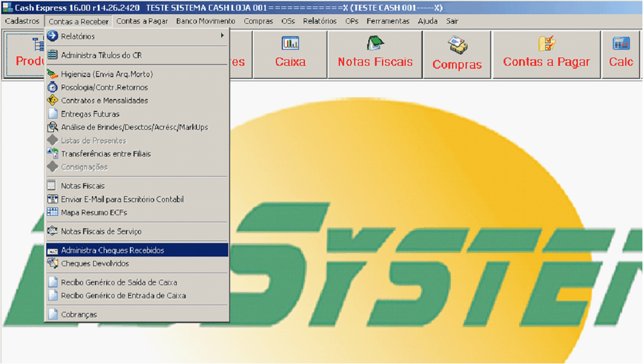This screenshot has width=643, height=364.
Task: Click Sair in the menu bar
Action: pyautogui.click(x=452, y=21)
